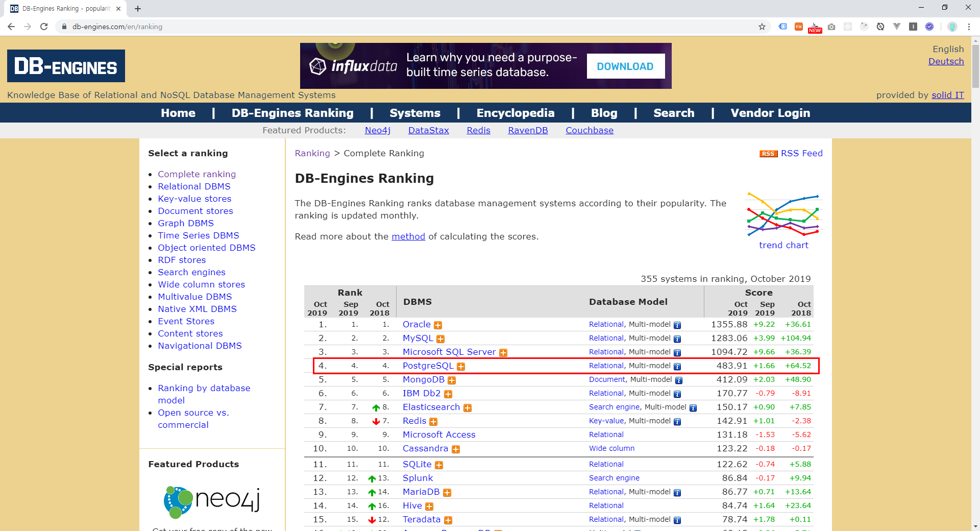
Task: Open the Splunk DBMS entry
Action: pos(418,478)
